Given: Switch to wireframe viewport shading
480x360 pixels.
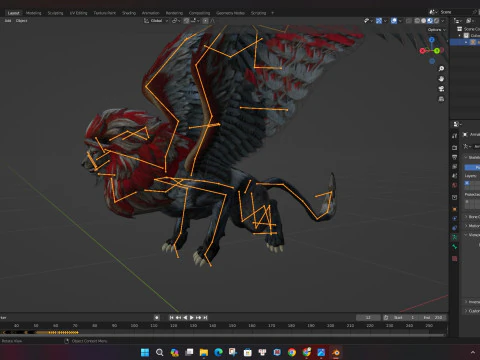Looking at the screenshot, I should [x=417, y=21].
